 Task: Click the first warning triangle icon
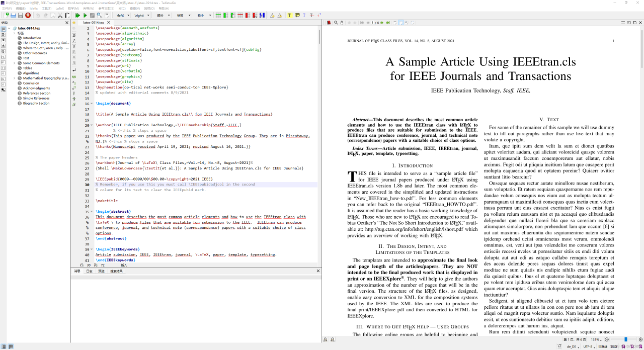coord(272,16)
